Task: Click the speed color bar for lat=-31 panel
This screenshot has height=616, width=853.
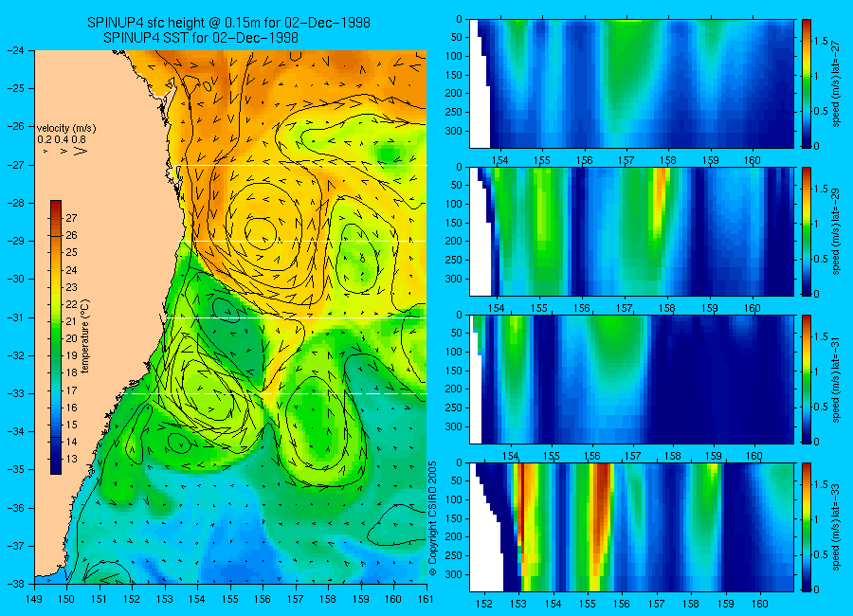Action: 807,379
